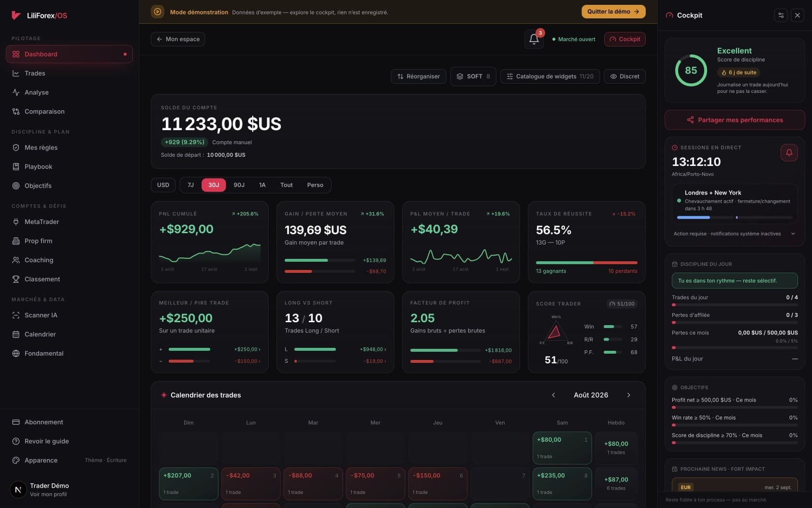Screen dimensions: 812x508
Task: Open Trades from the sidebar
Action: pos(69,73)
